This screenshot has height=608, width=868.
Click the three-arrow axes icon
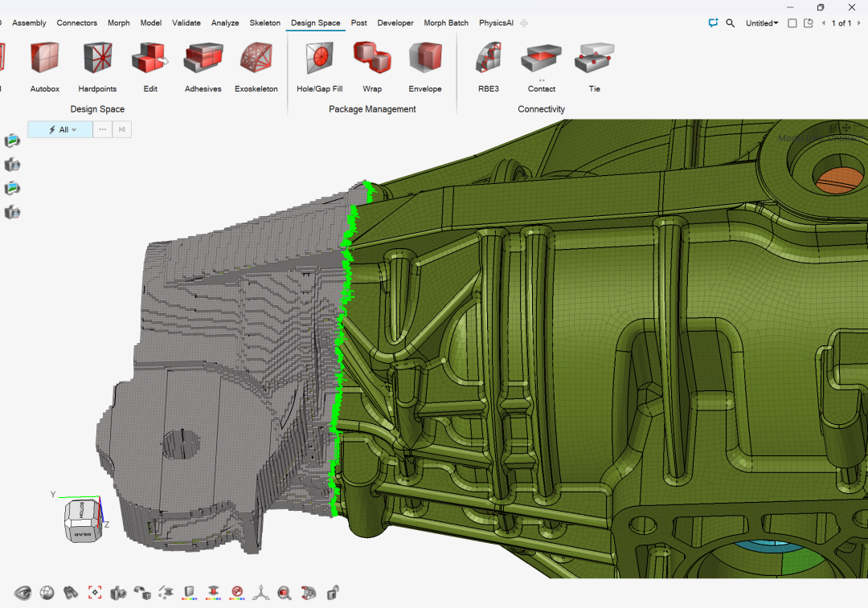tap(260, 593)
